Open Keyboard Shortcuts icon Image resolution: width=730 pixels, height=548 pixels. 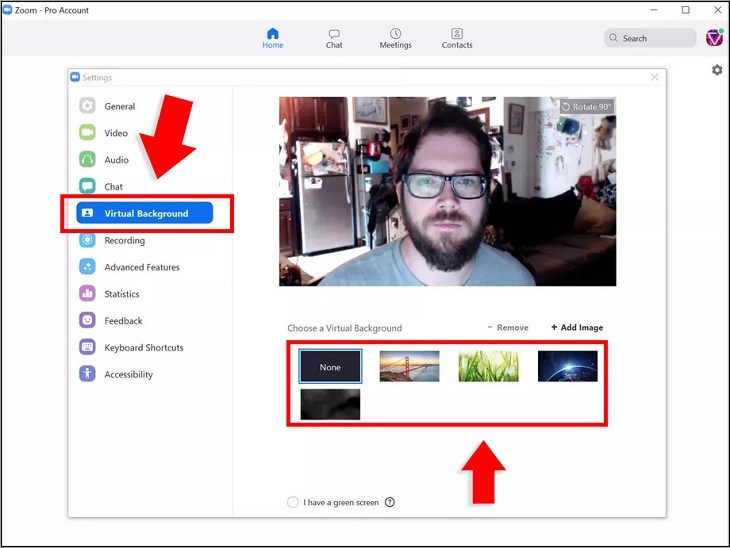[x=87, y=347]
